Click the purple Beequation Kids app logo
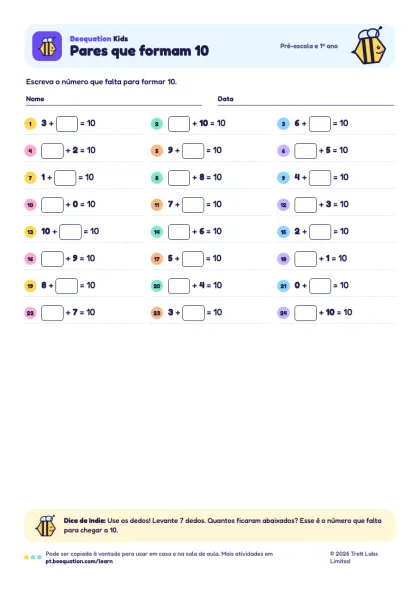420x595 pixels. (x=47, y=46)
